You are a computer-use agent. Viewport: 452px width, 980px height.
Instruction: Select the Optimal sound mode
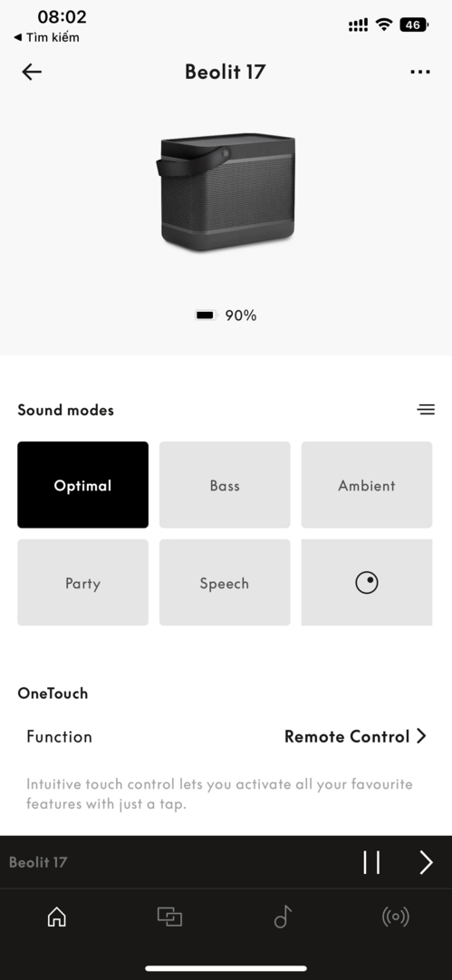coord(83,485)
